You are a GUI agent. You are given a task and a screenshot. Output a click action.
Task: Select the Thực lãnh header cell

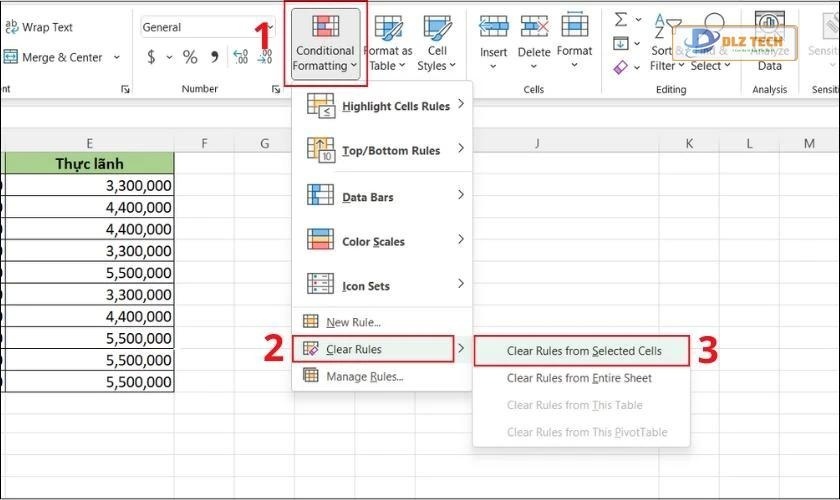point(89,163)
